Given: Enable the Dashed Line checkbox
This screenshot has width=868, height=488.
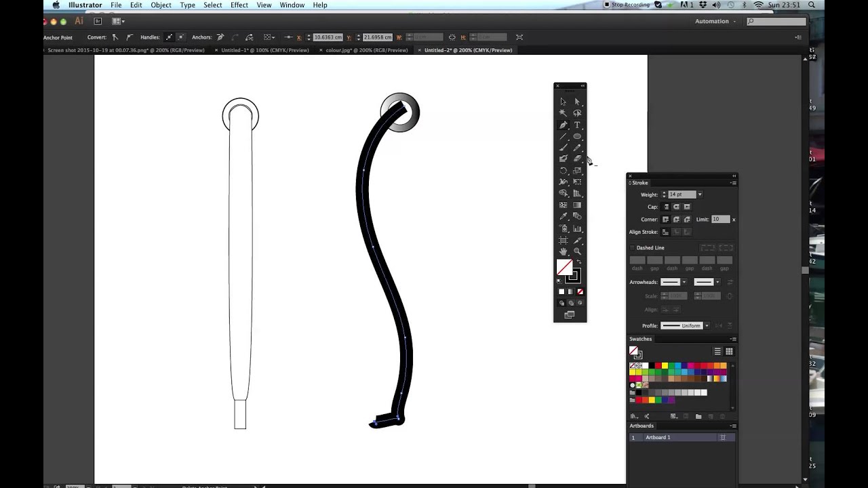Looking at the screenshot, I should click(633, 248).
